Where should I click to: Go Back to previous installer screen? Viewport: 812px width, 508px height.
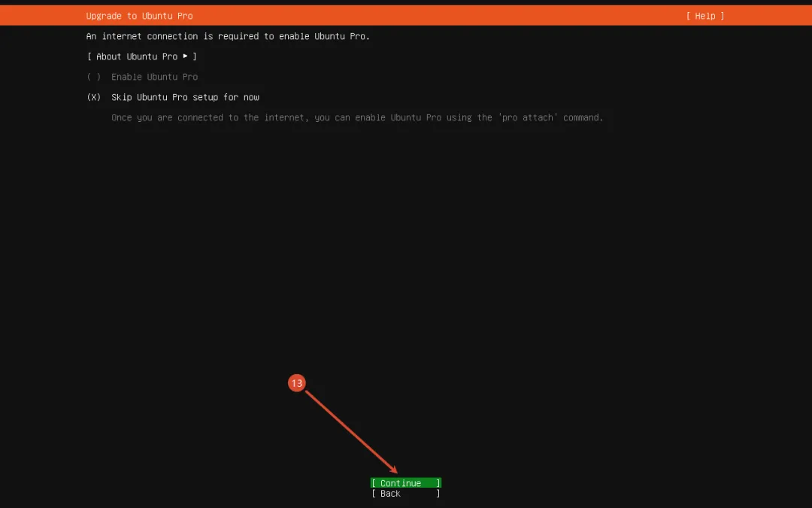click(x=406, y=494)
